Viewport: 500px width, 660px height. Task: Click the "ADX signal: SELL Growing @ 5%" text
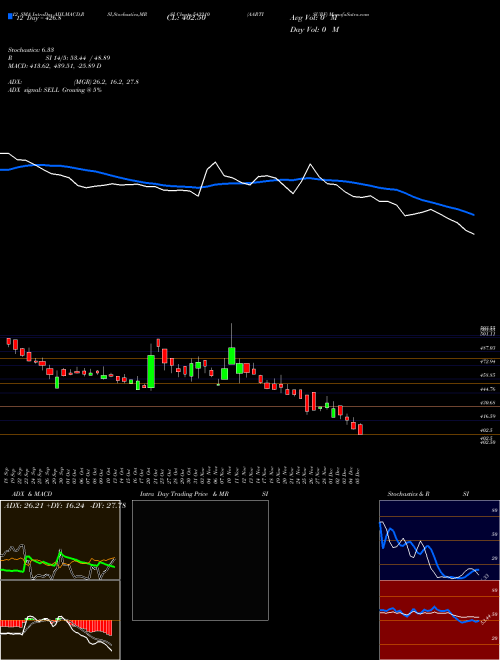[x=55, y=90]
